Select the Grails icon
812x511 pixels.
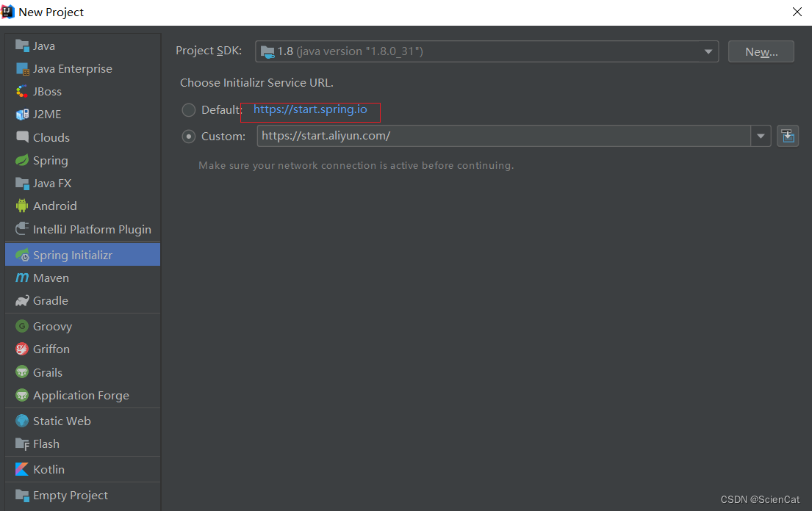tap(22, 372)
